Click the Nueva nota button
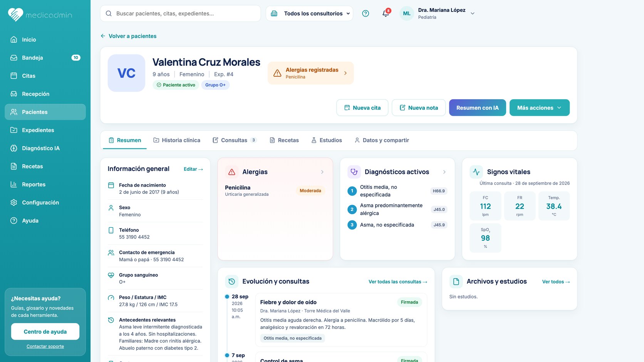644x362 pixels. click(419, 108)
